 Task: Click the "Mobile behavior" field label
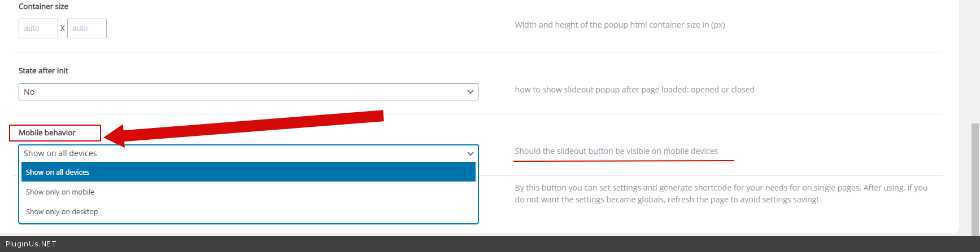pos(47,133)
